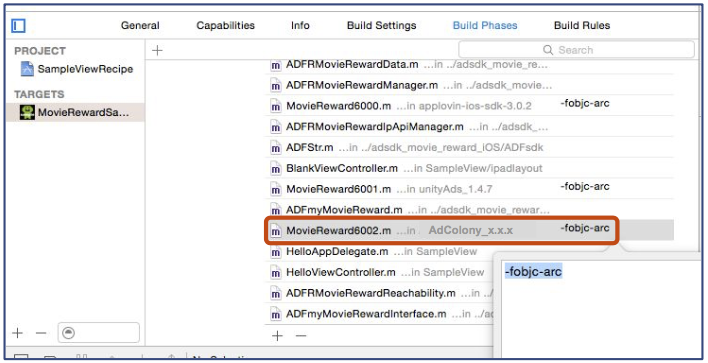The height and width of the screenshot is (363, 708).
Task: Click the -fobjc-arc flag of MovieReward6000.m
Action: click(x=585, y=103)
